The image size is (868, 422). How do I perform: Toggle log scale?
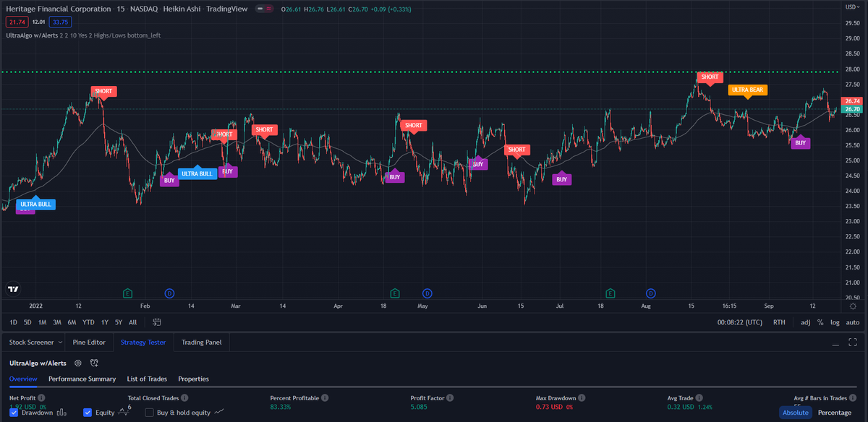(x=835, y=322)
